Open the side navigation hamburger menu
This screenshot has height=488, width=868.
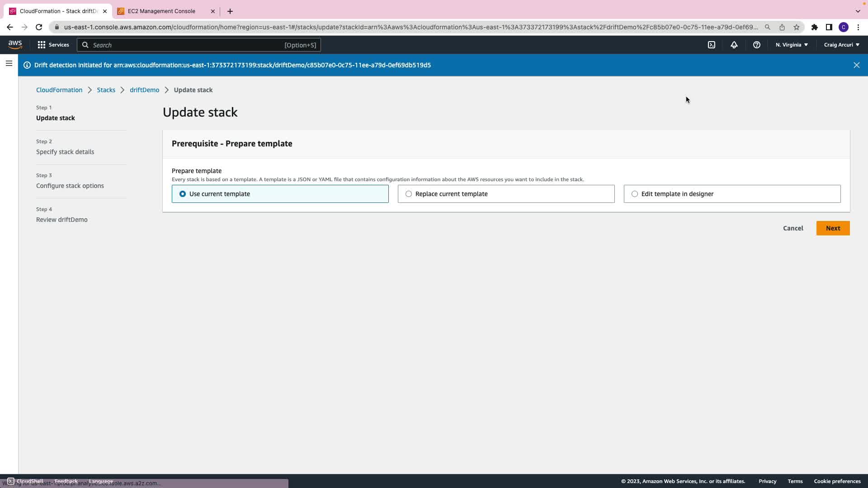[x=9, y=64]
